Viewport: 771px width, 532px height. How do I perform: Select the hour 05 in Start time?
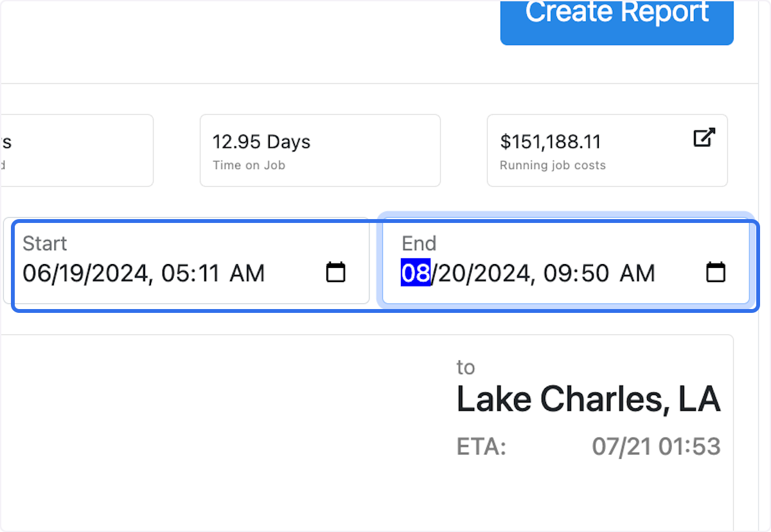coord(175,274)
